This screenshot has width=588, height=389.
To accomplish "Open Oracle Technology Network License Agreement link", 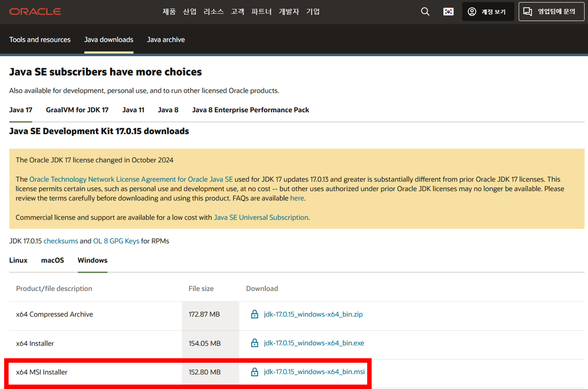I will pyautogui.click(x=131, y=179).
